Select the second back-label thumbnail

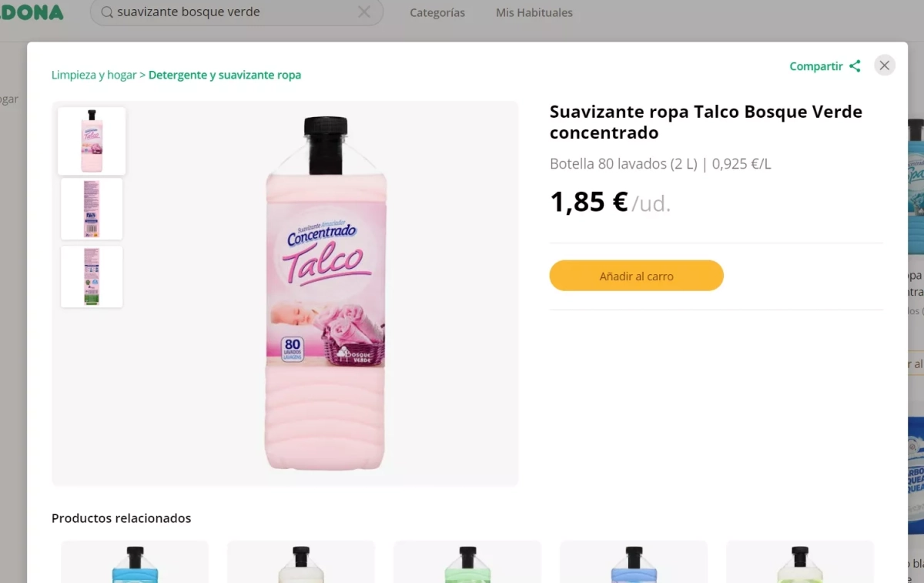click(92, 209)
